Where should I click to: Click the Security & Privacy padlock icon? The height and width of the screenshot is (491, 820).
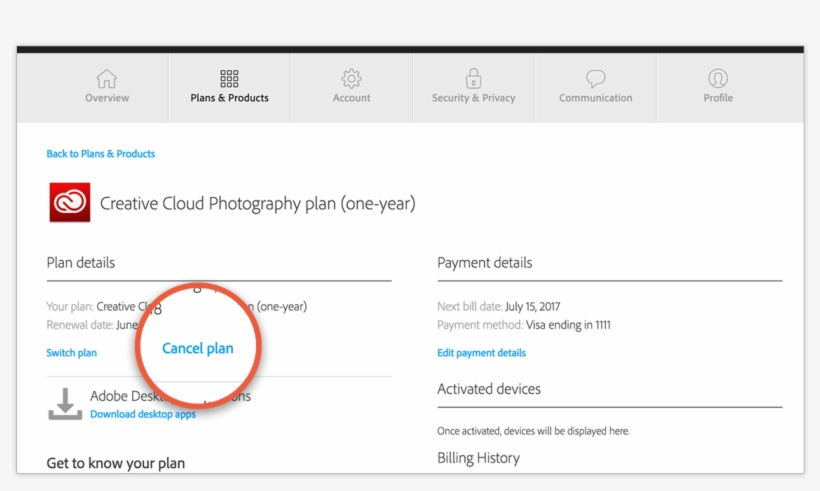[473, 78]
